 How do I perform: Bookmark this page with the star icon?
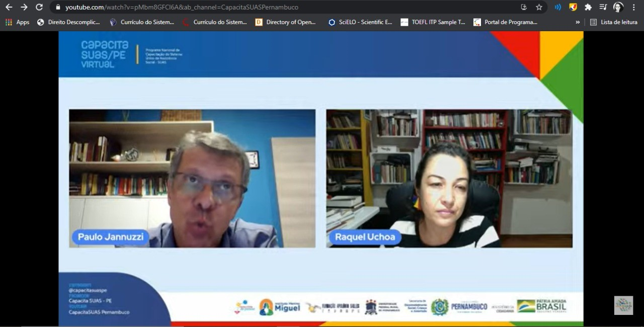(x=539, y=7)
